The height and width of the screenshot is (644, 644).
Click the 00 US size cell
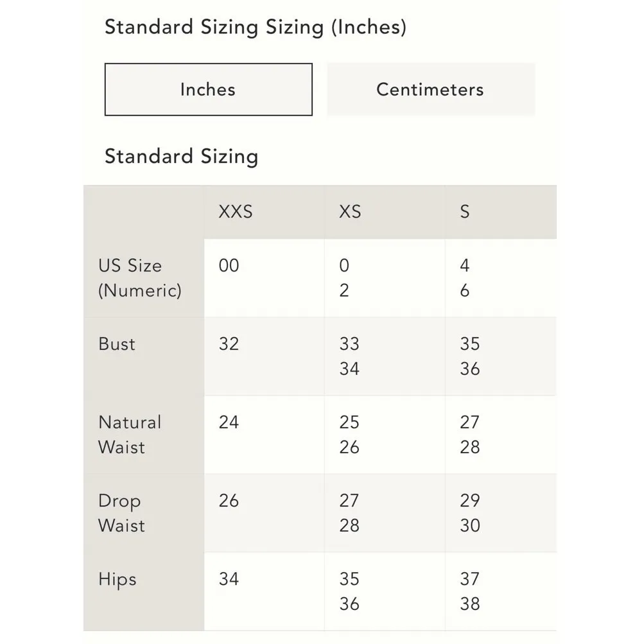click(x=229, y=266)
